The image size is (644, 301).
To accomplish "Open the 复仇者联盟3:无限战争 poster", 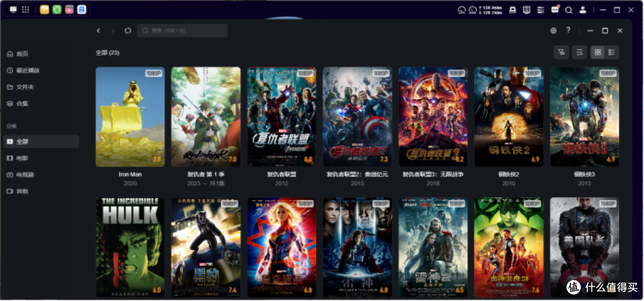I will [433, 117].
